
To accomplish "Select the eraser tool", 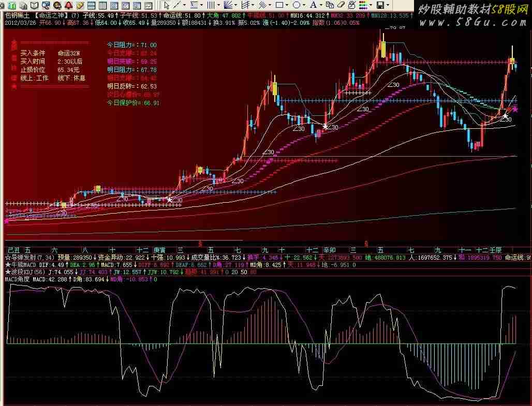I will [x=341, y=5].
